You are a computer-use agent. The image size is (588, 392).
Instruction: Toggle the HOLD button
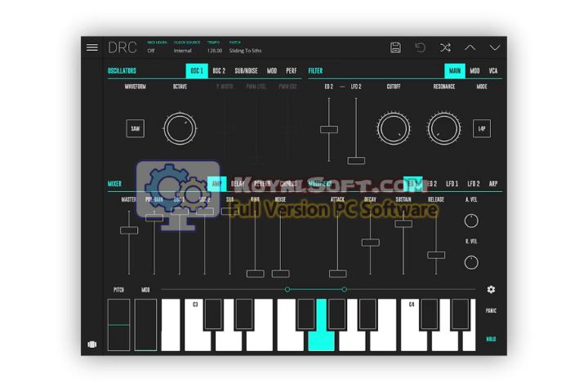pos(491,339)
